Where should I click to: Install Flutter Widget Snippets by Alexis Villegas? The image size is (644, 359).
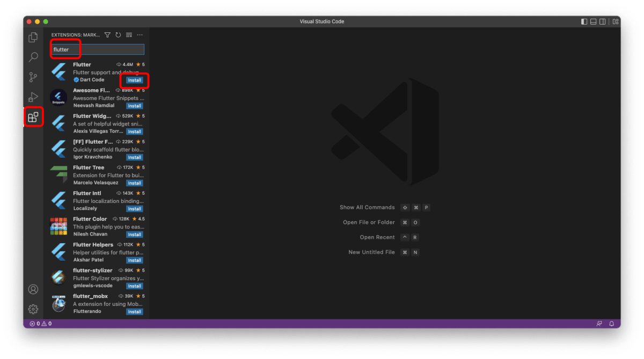point(135,131)
